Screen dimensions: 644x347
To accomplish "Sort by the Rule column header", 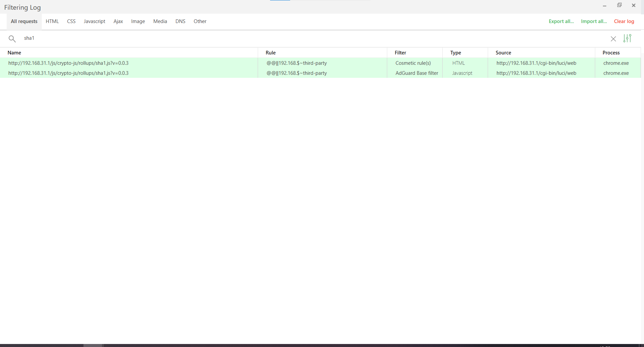I will point(270,52).
